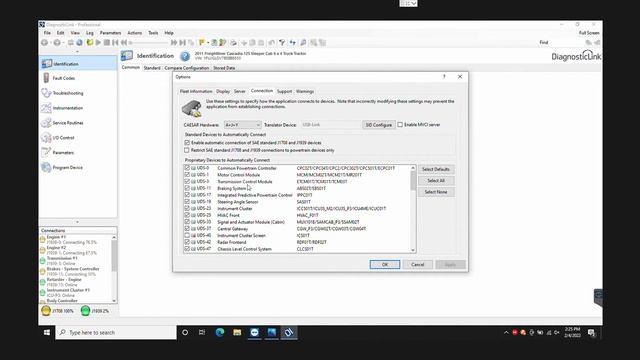Screen dimensions: 640x360
Task: Open the Log menu
Action: (90, 33)
